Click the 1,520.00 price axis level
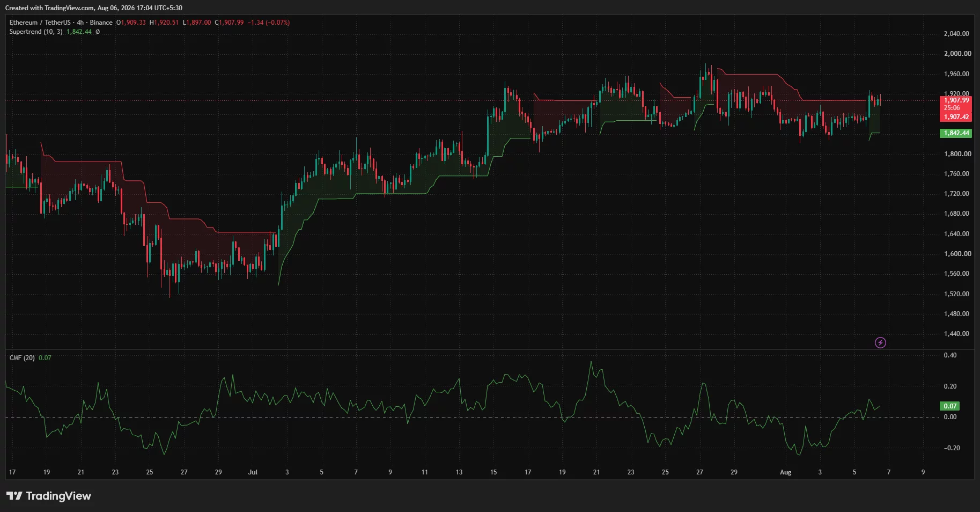This screenshot has width=980, height=512. (956, 294)
